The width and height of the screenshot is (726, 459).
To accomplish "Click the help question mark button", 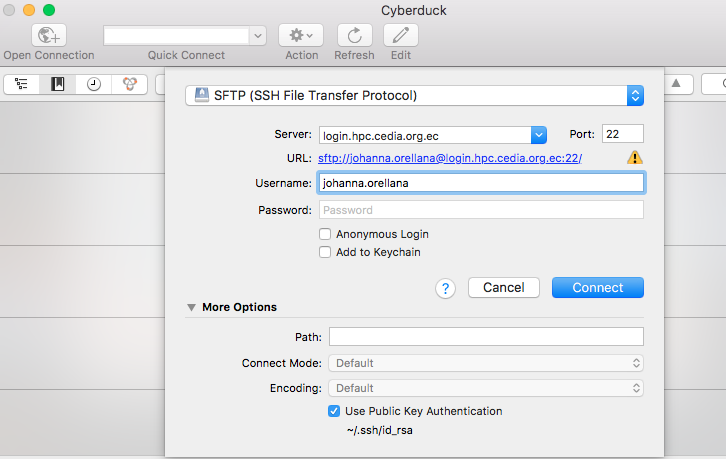I will (x=446, y=288).
